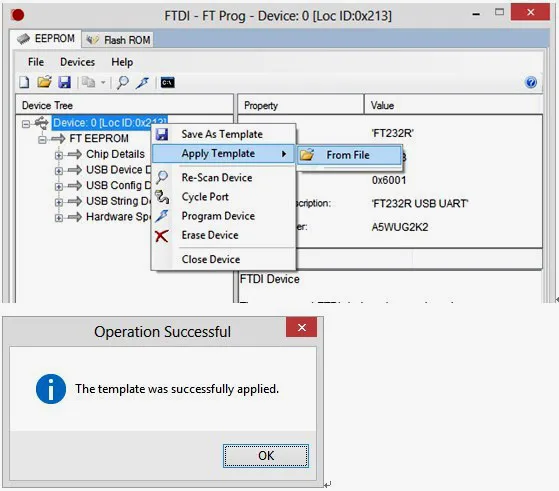Screen dimensions: 559x491
Task: Open the dropdown arrow beside the copy icon
Action: coord(103,83)
